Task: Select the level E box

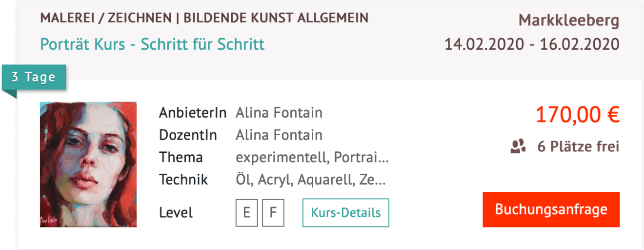Action: click(x=247, y=213)
